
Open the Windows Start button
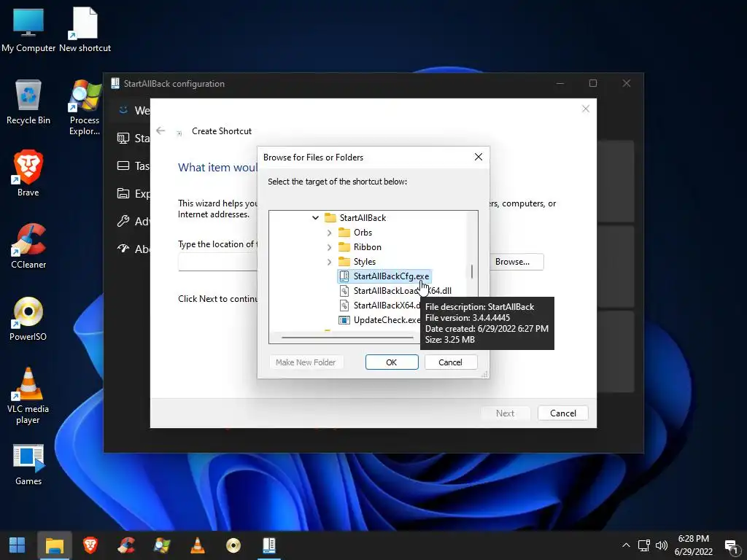click(18, 545)
